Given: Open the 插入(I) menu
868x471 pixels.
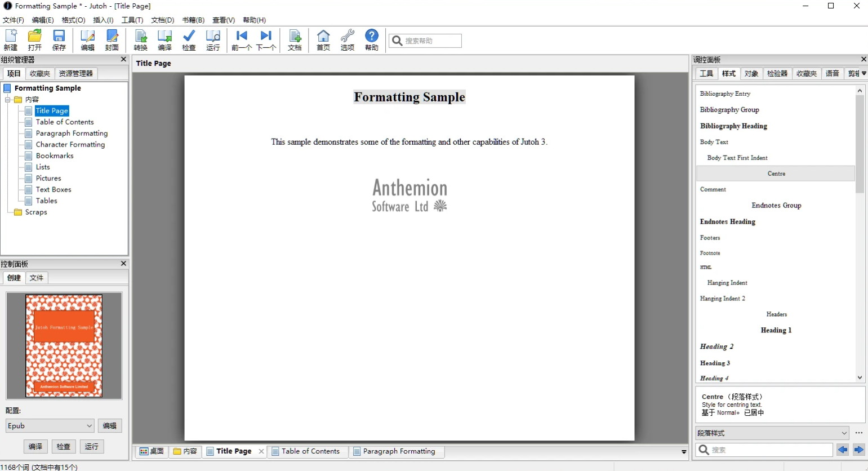Looking at the screenshot, I should 103,20.
